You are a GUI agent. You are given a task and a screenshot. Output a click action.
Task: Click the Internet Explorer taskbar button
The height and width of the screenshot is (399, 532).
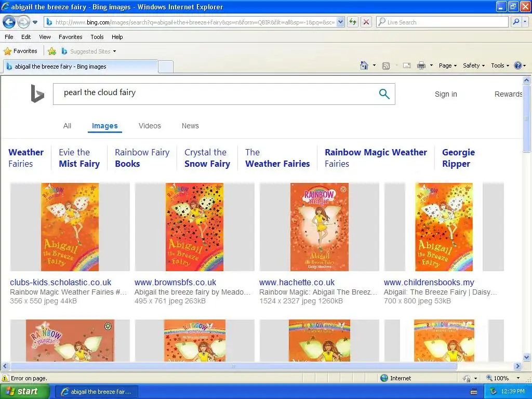96,392
